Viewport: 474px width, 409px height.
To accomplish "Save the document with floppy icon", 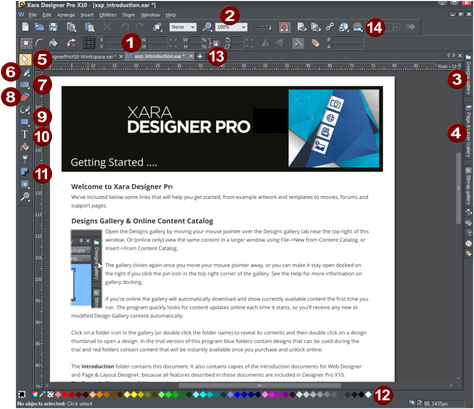I will click(53, 27).
